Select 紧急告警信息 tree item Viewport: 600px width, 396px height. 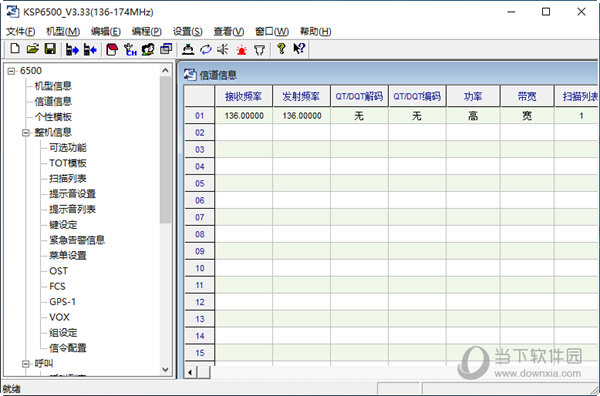coord(77,240)
